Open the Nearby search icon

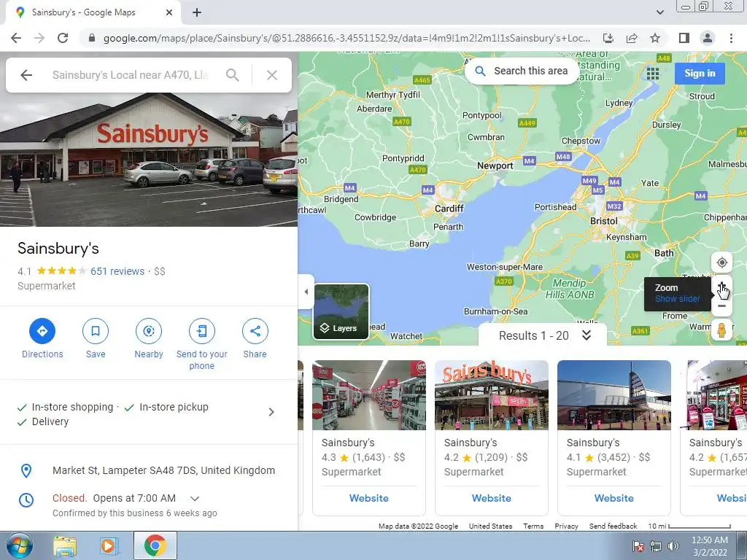pyautogui.click(x=149, y=331)
